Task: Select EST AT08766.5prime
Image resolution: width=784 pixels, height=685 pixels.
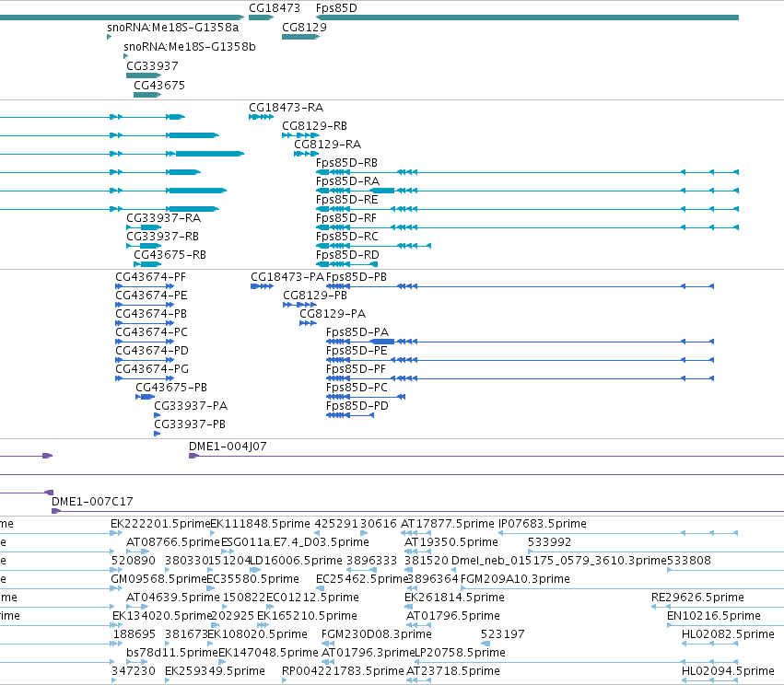Action: coord(173,542)
